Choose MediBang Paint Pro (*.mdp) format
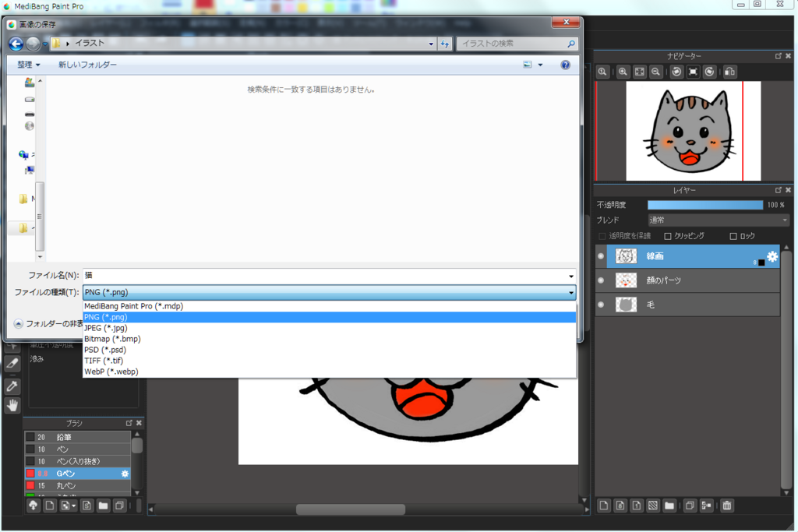Image resolution: width=798 pixels, height=532 pixels. 330,306
